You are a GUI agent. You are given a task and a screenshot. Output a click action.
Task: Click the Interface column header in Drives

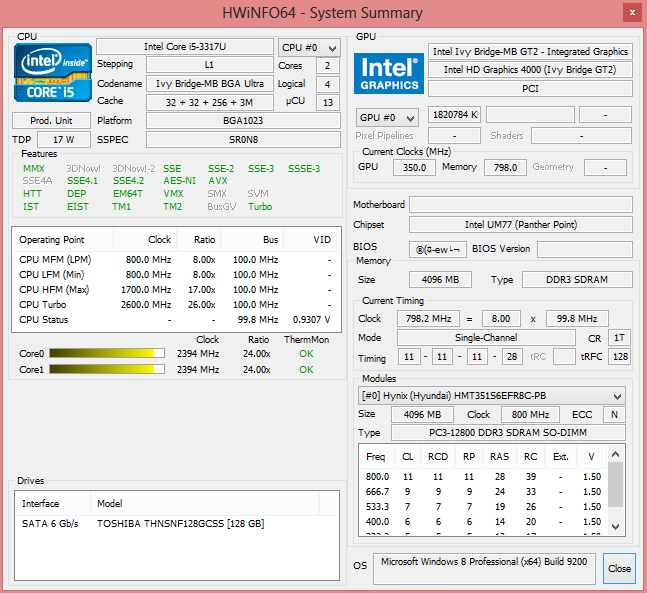[x=53, y=503]
